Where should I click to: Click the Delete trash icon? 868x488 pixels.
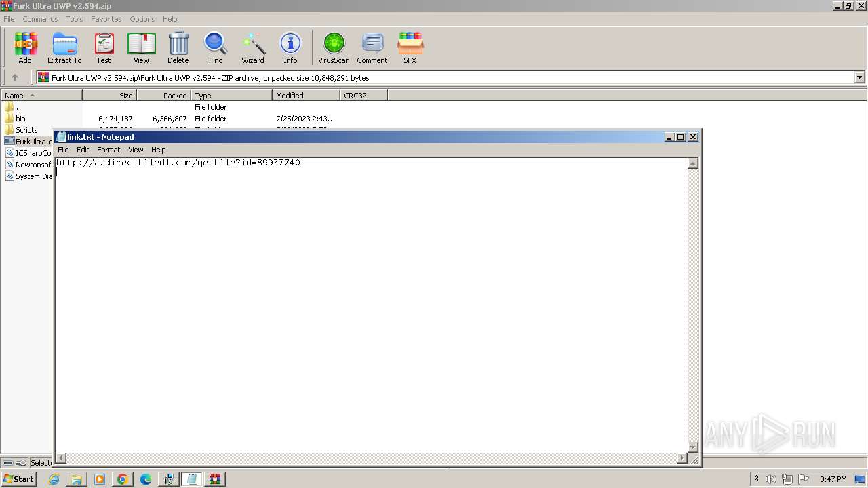point(178,48)
